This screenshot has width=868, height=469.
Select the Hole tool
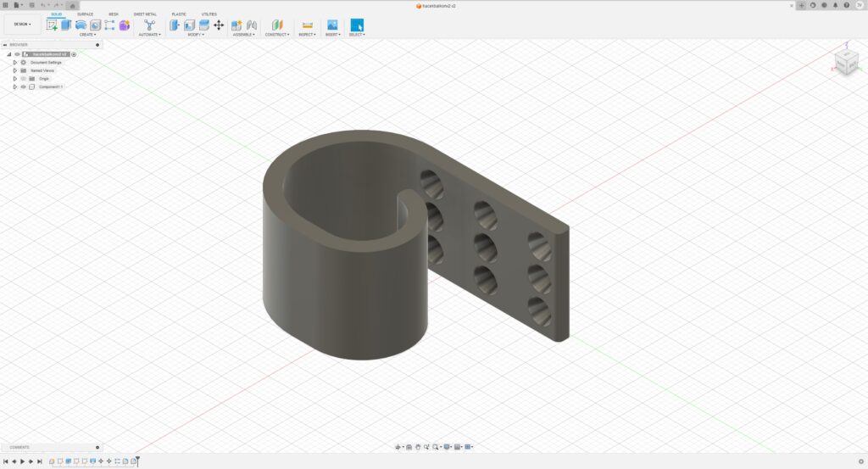click(95, 25)
